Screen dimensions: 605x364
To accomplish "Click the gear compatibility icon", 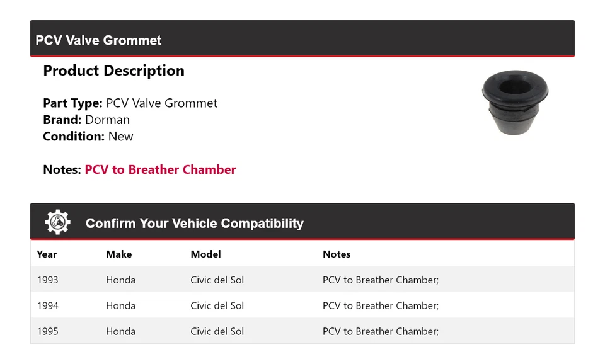I will click(x=58, y=222).
